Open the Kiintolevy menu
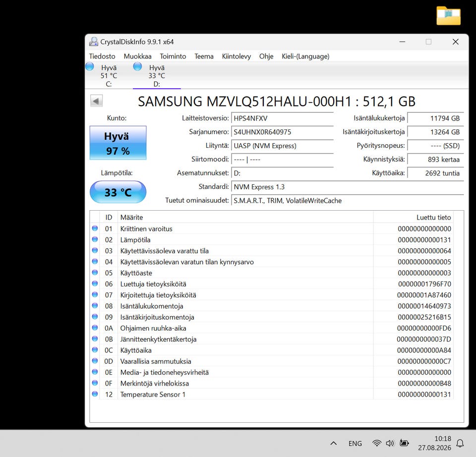This screenshot has width=476, height=457. click(x=236, y=57)
